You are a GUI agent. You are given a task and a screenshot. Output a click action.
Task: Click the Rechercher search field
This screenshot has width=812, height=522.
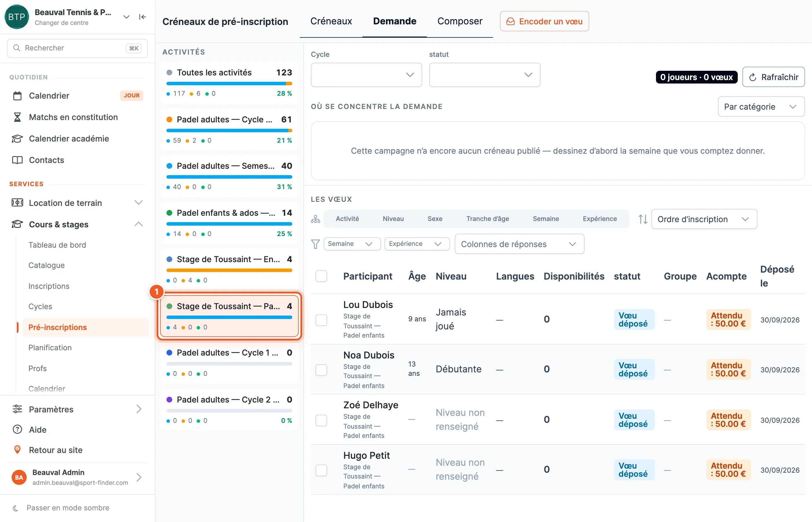coord(77,48)
